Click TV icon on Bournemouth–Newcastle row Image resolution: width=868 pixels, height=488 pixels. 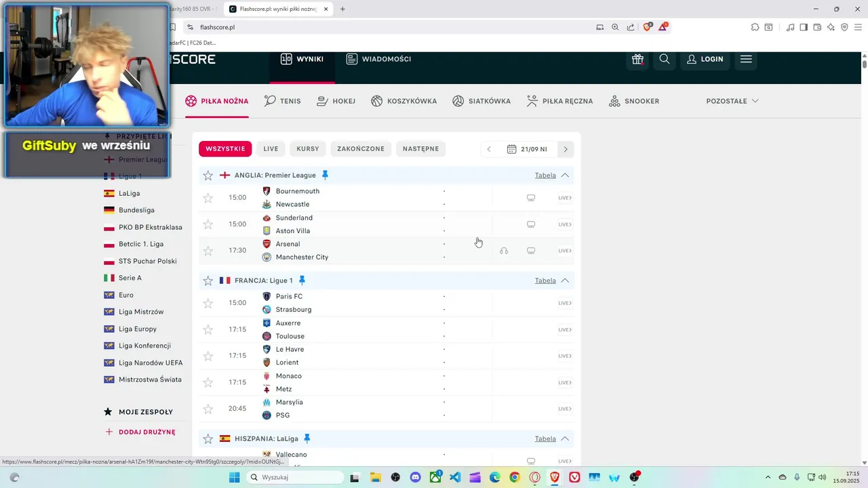click(x=531, y=198)
